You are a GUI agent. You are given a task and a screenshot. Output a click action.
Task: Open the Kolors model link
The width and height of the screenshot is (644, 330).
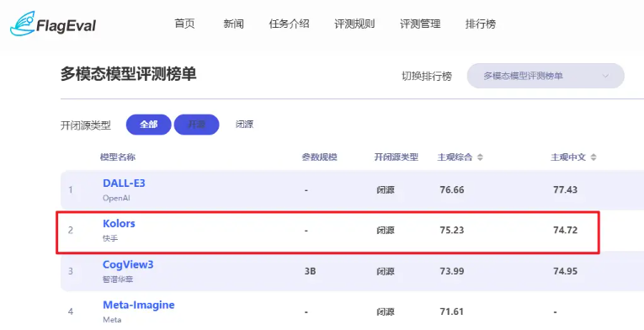point(119,224)
